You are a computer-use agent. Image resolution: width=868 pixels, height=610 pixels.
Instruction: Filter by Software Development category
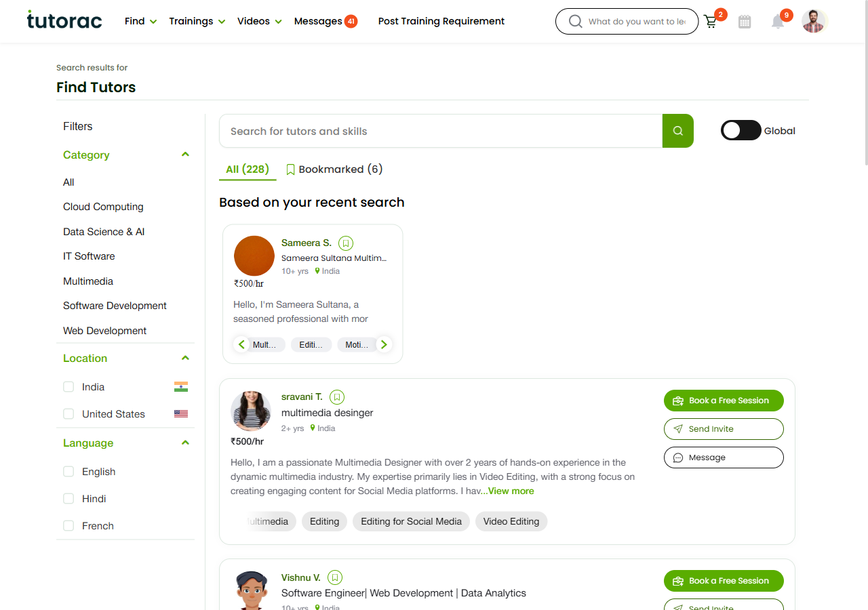pos(115,306)
